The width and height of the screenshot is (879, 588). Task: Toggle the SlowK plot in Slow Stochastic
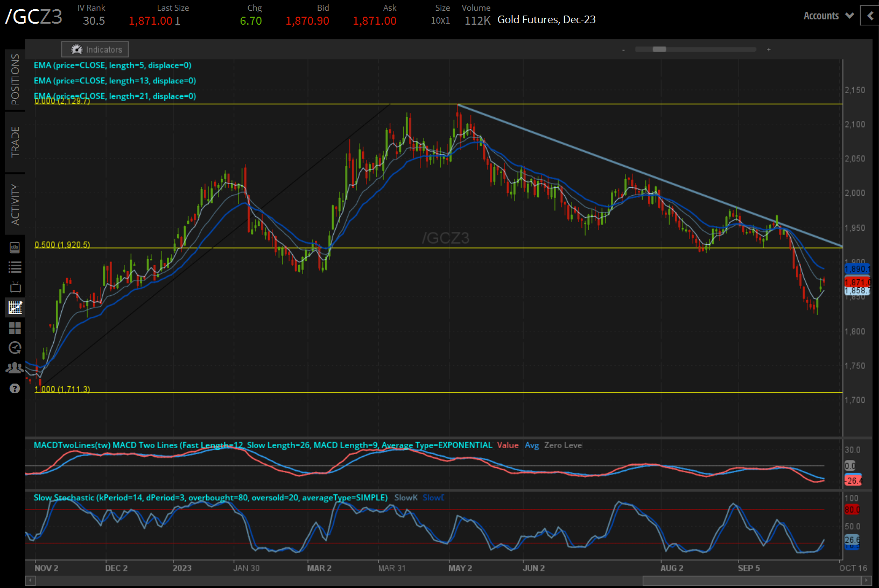point(405,498)
